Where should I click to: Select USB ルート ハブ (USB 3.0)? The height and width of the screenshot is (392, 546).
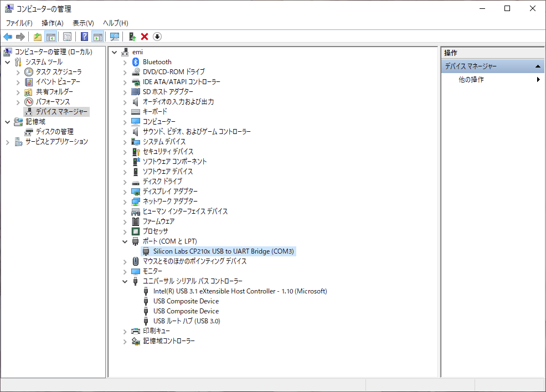click(x=187, y=321)
